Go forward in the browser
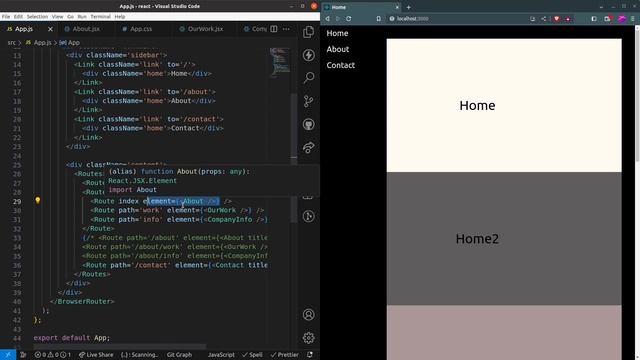640x360 pixels. [x=338, y=19]
